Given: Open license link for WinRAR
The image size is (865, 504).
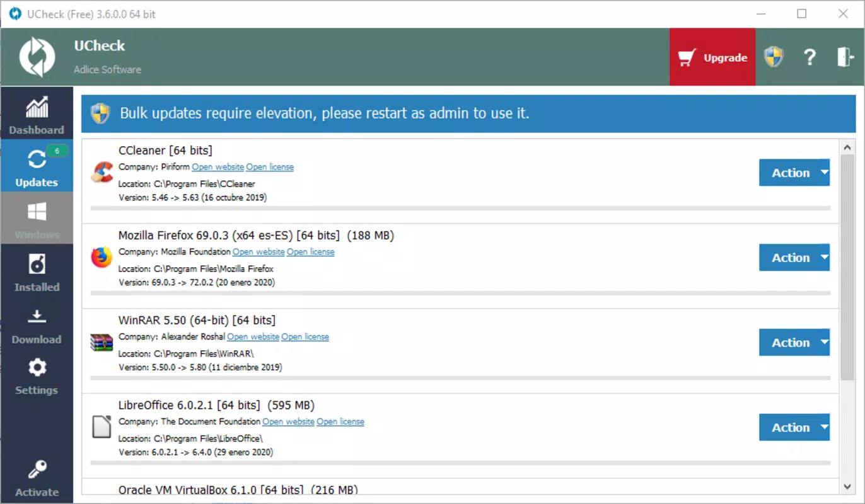Looking at the screenshot, I should pyautogui.click(x=305, y=336).
